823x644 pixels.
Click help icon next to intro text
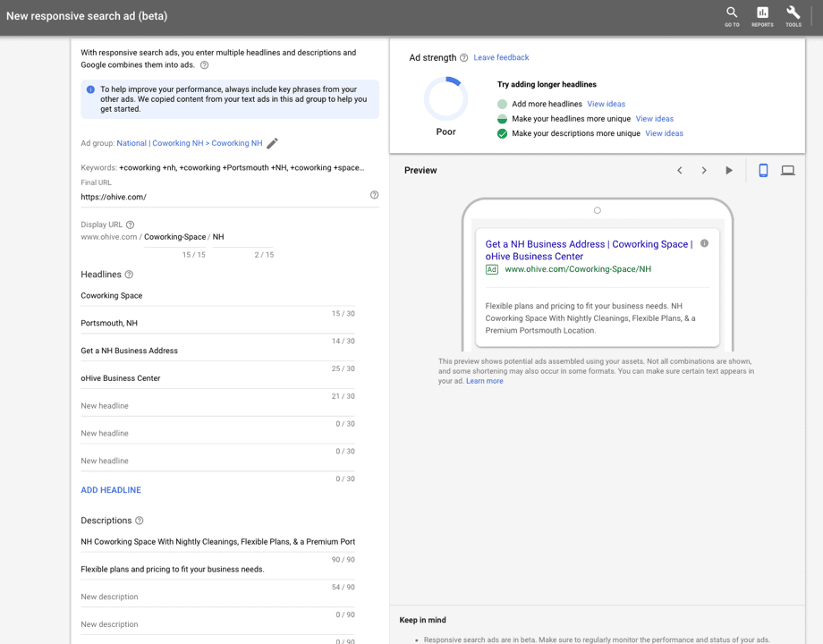coord(205,65)
